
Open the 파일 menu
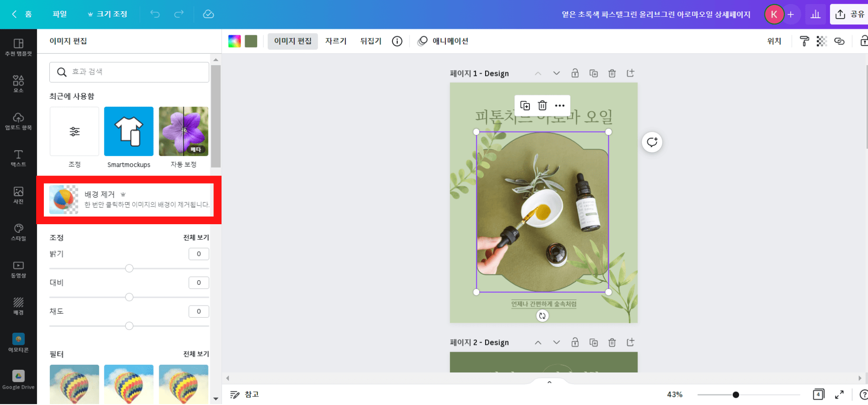[x=60, y=14]
